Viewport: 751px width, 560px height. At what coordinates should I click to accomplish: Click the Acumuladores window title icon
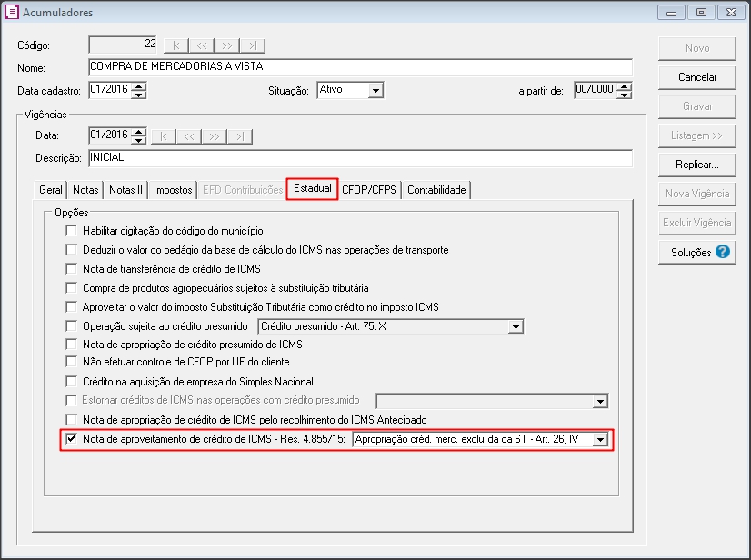12,13
